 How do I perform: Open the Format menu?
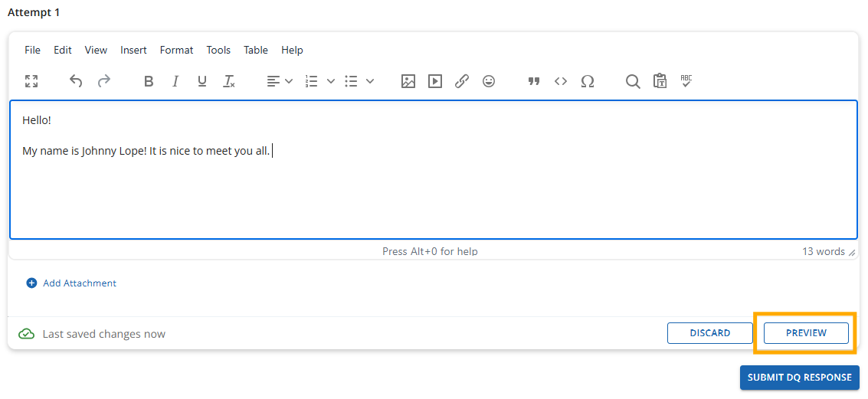coord(176,50)
